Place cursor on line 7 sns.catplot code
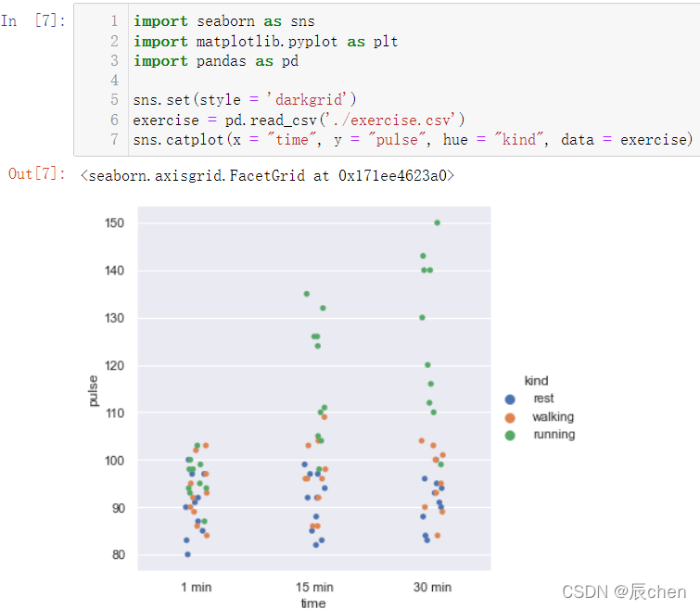Image resolution: width=700 pixels, height=609 pixels. click(413, 140)
